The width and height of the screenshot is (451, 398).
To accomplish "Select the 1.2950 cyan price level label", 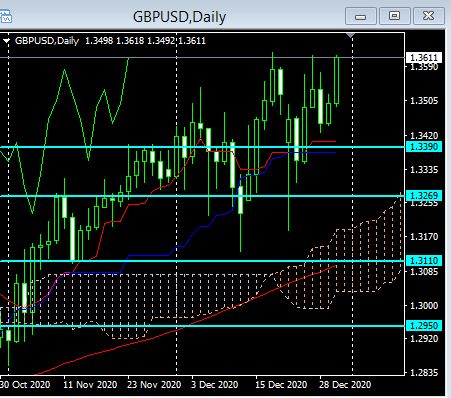I will tap(424, 325).
